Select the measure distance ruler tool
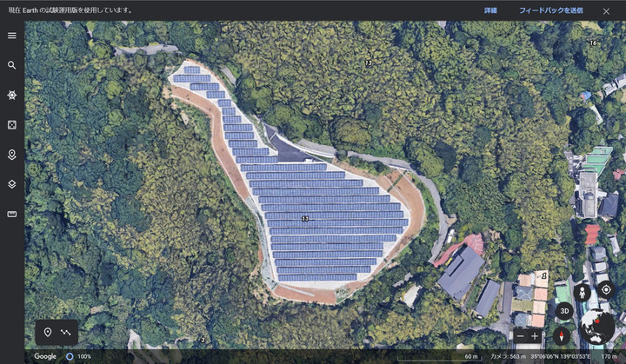Image resolution: width=626 pixels, height=364 pixels. [x=12, y=215]
